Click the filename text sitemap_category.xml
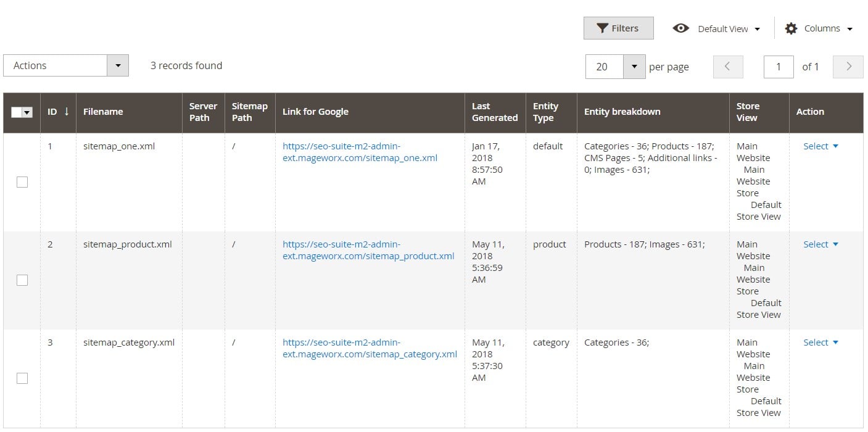 [x=129, y=343]
